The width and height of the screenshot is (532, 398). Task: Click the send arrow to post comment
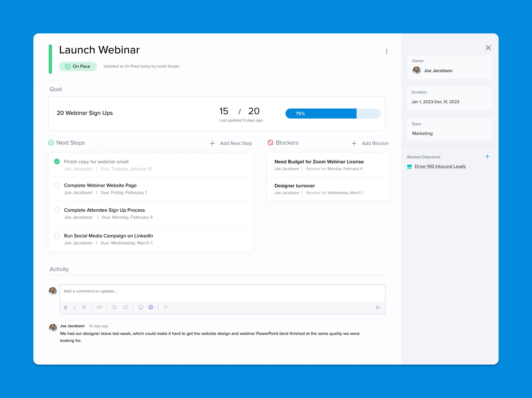tap(378, 307)
